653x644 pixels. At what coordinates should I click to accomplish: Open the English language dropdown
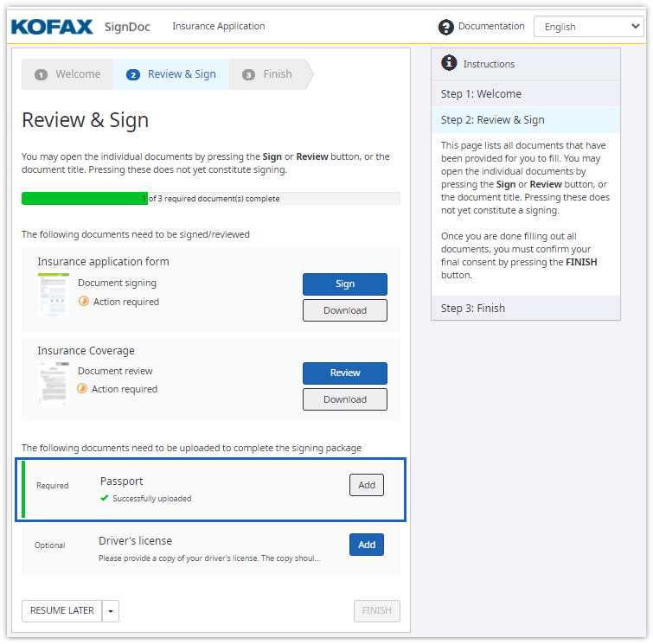(x=588, y=27)
